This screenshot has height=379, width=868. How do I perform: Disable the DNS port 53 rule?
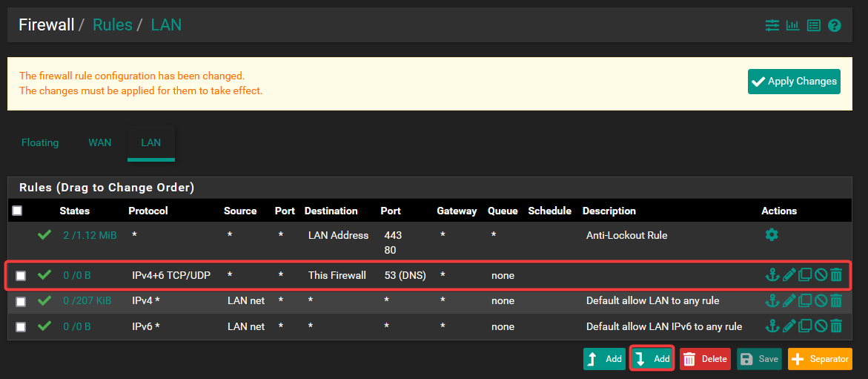click(x=821, y=275)
